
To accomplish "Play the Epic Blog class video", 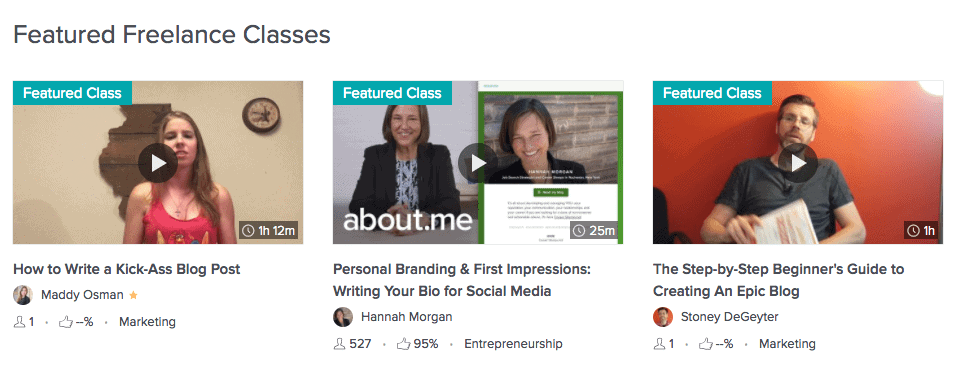I will 798,163.
